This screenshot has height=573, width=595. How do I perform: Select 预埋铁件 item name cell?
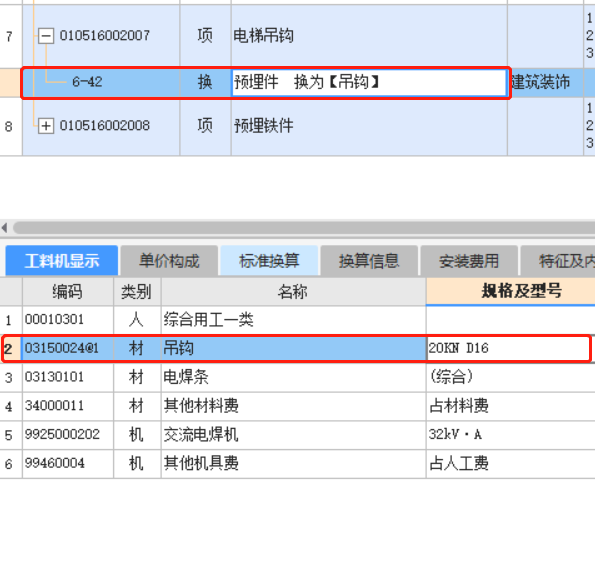369,126
